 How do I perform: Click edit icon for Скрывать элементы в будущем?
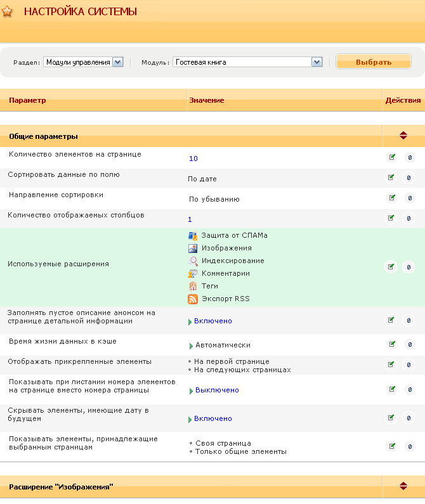pos(392,418)
